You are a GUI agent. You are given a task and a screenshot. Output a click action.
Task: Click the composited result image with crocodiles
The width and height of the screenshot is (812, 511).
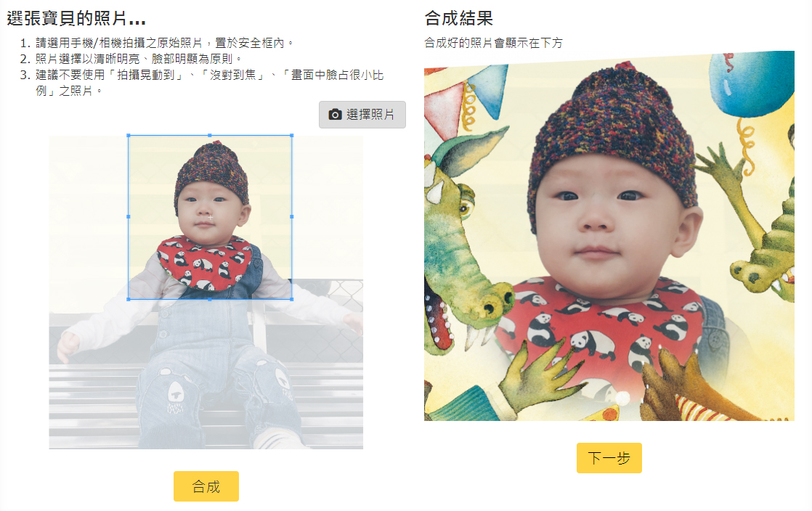tap(609, 236)
